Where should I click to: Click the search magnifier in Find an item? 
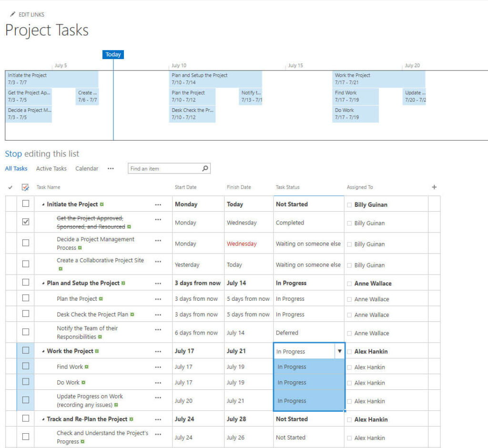point(205,168)
